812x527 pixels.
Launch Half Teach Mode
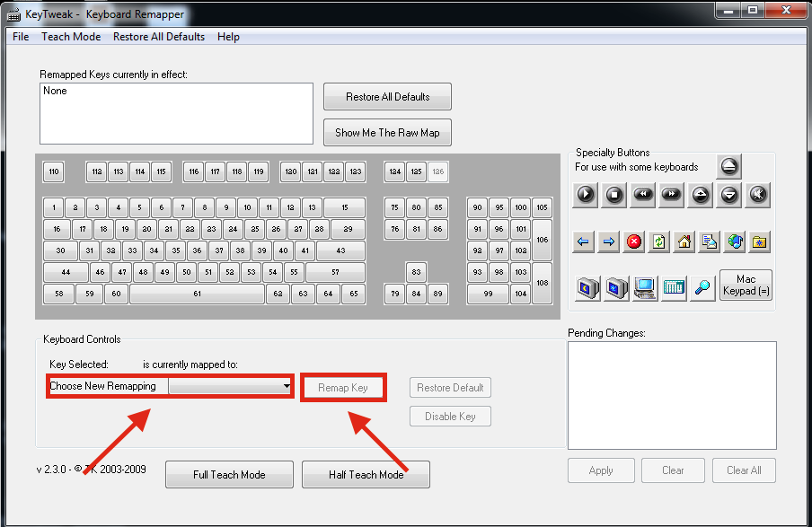(x=366, y=475)
